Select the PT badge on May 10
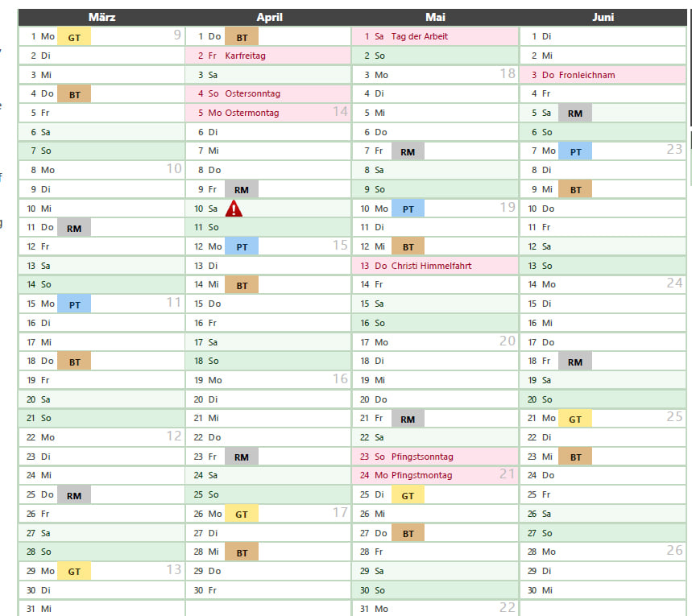 tap(408, 209)
